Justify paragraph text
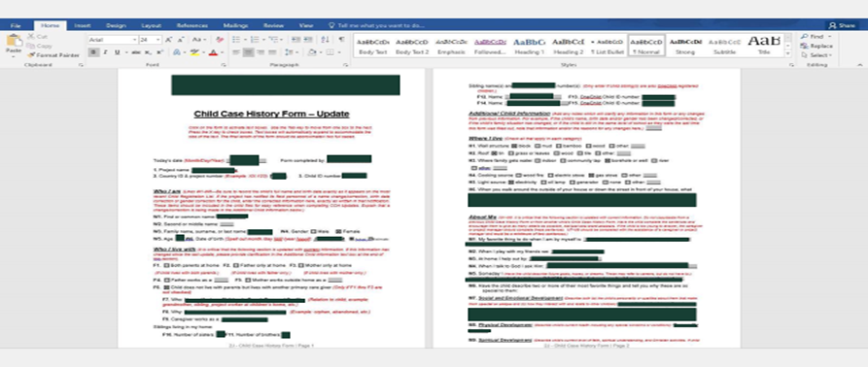 click(x=273, y=52)
